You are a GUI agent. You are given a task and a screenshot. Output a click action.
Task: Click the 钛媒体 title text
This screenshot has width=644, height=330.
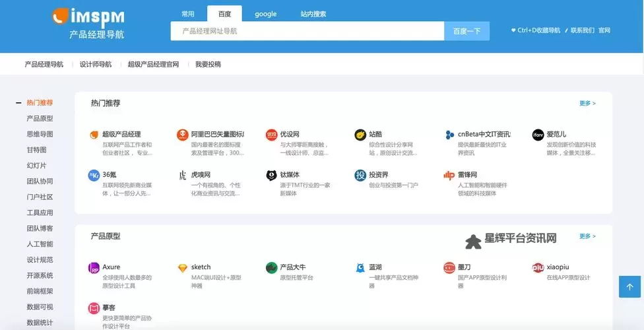pyautogui.click(x=290, y=175)
